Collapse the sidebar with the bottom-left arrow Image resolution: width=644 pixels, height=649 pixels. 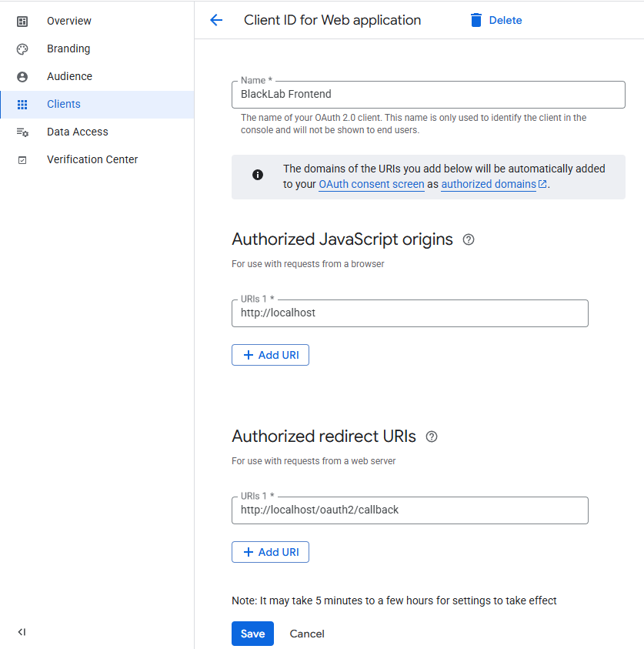[x=22, y=632]
